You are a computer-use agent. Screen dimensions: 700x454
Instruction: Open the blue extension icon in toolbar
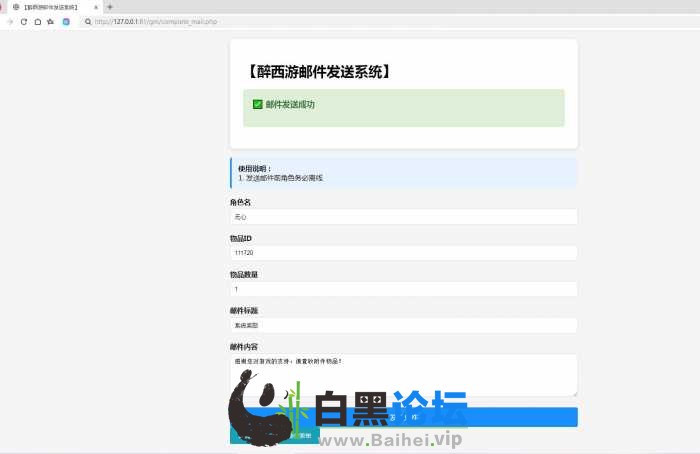click(66, 21)
